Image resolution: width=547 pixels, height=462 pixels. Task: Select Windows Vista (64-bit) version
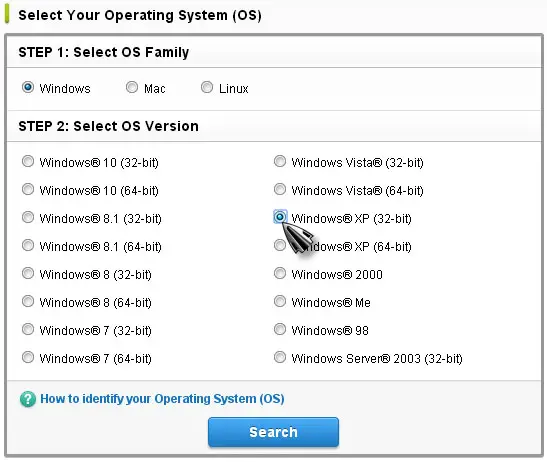pos(280,189)
